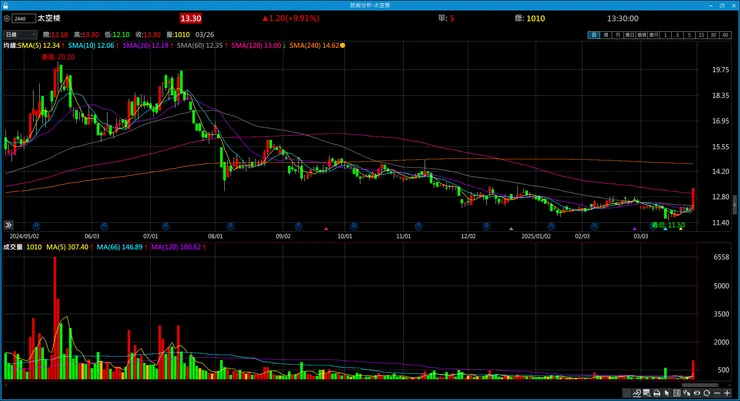Image resolution: width=740 pixels, height=401 pixels.
Task: Click the SMA(10) 12.06 indicator label
Action: click(91, 45)
